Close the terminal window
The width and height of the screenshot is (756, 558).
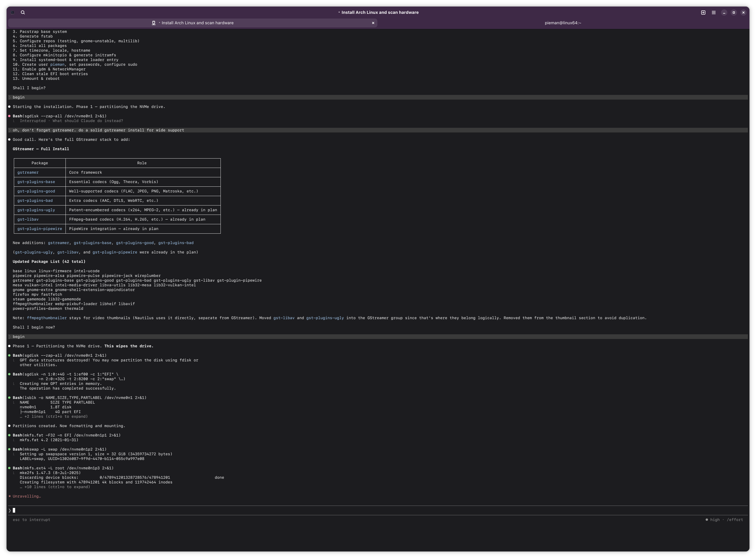(x=743, y=13)
